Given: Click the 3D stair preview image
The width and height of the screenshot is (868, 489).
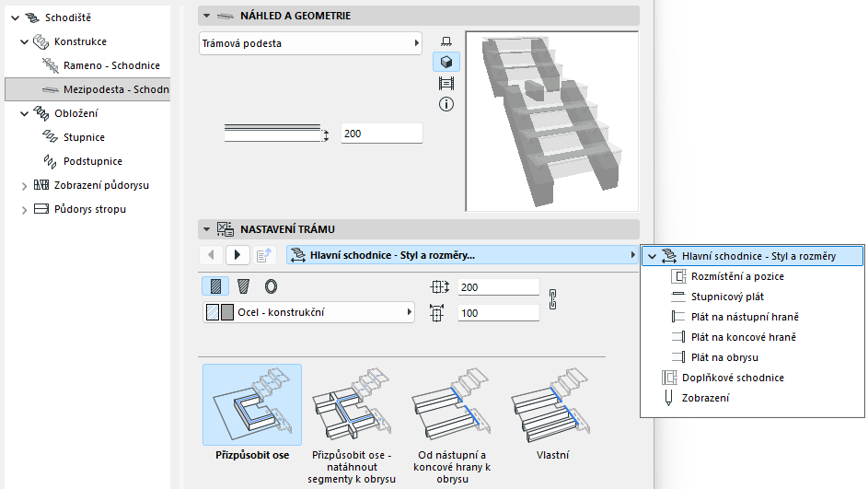Looking at the screenshot, I should click(x=552, y=122).
